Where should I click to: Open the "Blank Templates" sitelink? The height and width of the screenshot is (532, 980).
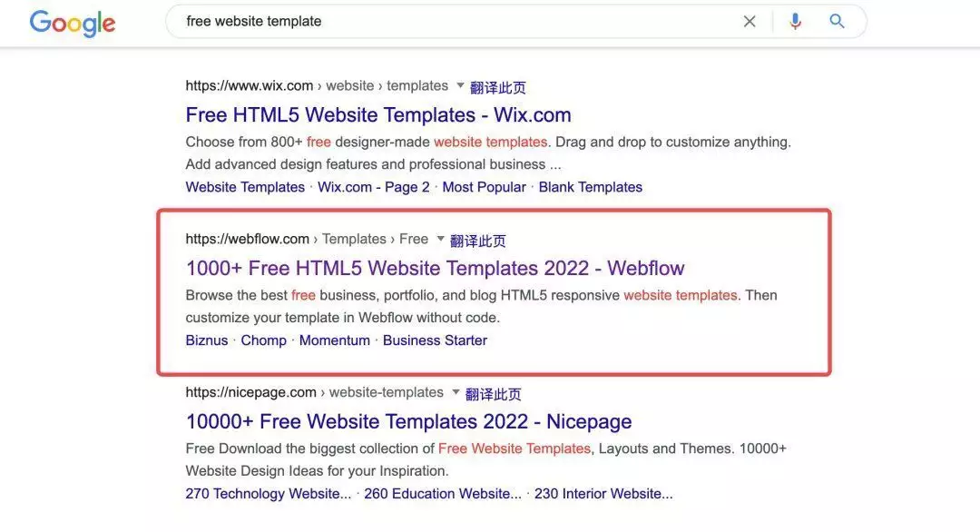pyautogui.click(x=590, y=187)
